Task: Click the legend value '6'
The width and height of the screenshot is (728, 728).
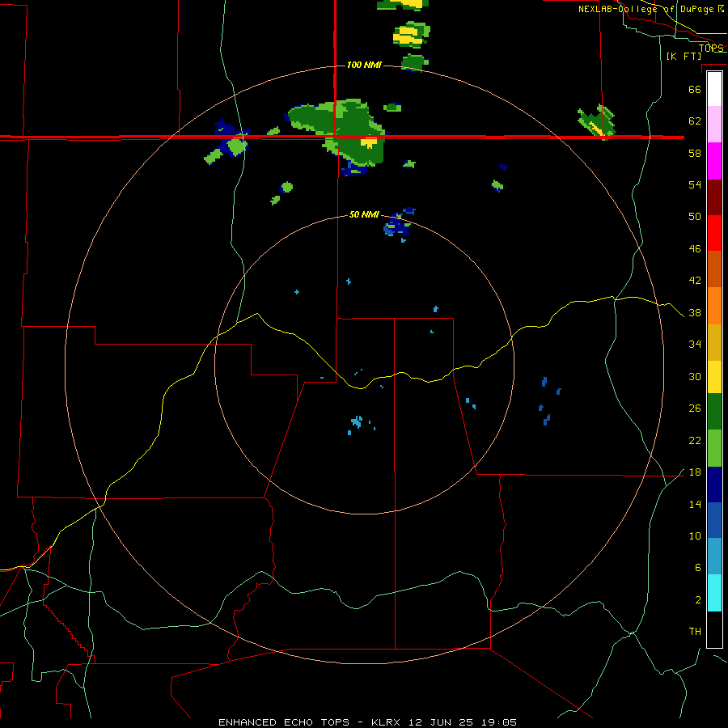Action: tap(697, 568)
